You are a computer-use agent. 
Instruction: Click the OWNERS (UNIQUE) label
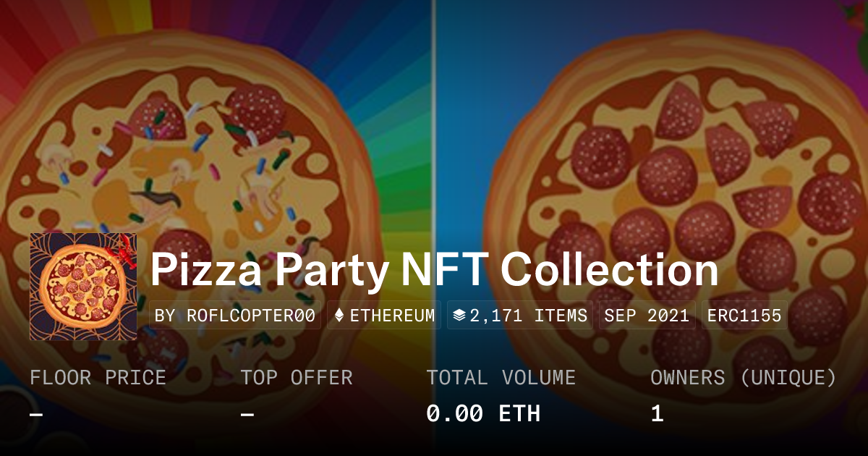(743, 378)
